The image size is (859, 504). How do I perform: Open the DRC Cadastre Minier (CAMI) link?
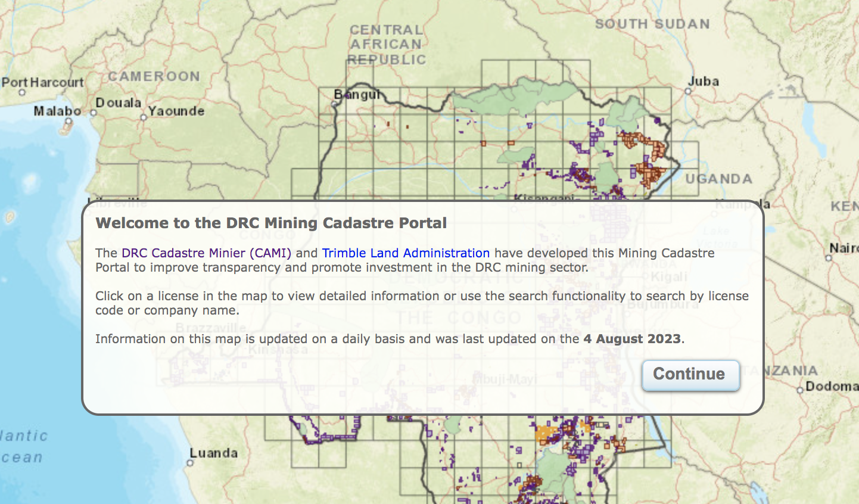[x=206, y=253]
